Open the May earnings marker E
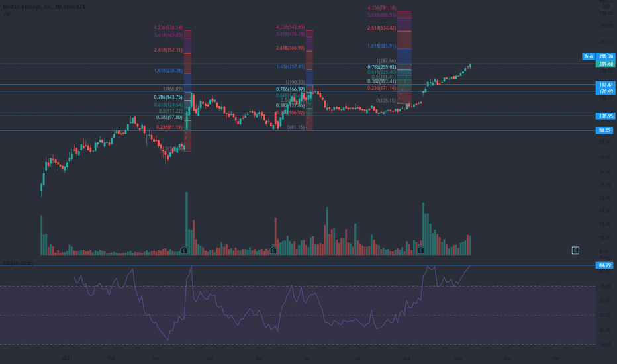 click(273, 250)
